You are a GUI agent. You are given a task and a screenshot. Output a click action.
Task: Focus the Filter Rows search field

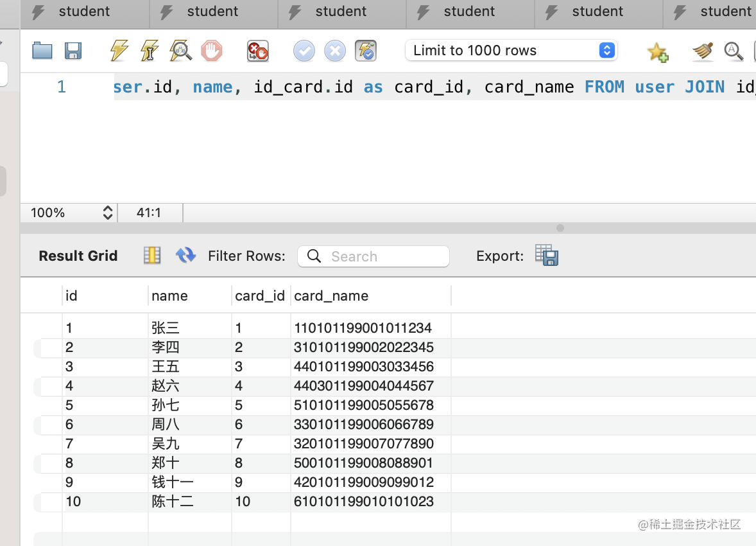pyautogui.click(x=373, y=256)
